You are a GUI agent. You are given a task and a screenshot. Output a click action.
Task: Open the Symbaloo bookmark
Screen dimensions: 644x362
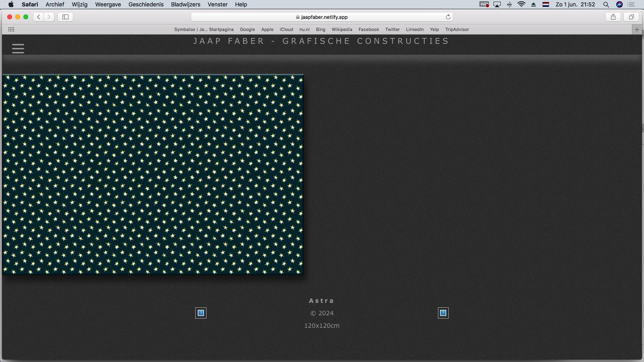click(204, 29)
